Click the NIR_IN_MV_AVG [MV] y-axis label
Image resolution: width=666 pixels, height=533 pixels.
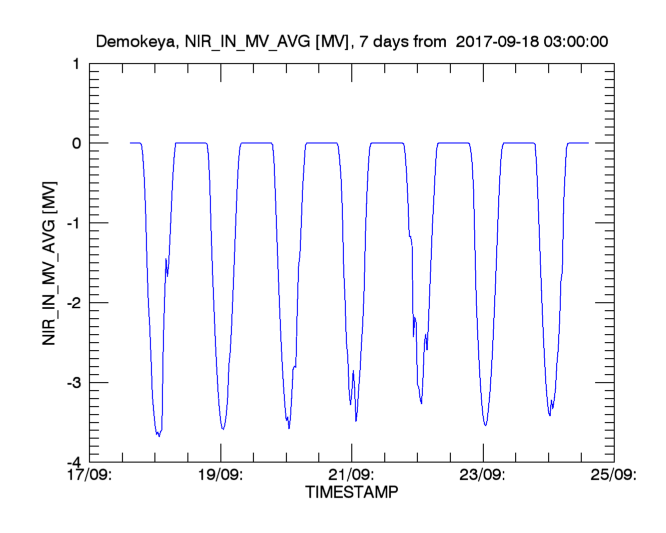pos(48,262)
